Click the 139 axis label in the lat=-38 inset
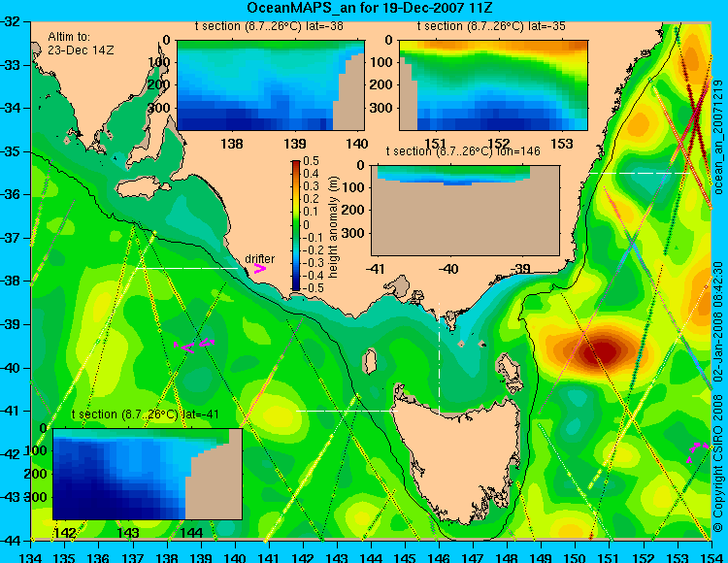728x563 pixels. click(x=294, y=144)
